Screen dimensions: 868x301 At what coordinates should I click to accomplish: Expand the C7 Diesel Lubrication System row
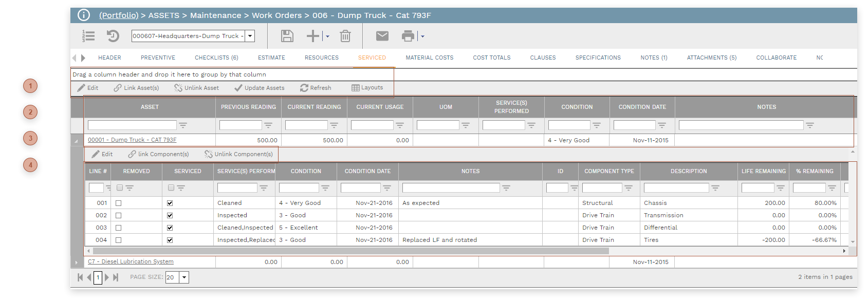[x=77, y=262]
